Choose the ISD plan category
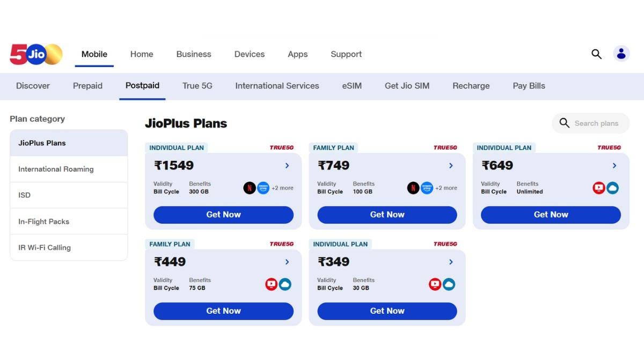Image resolution: width=644 pixels, height=362 pixels. tap(24, 195)
